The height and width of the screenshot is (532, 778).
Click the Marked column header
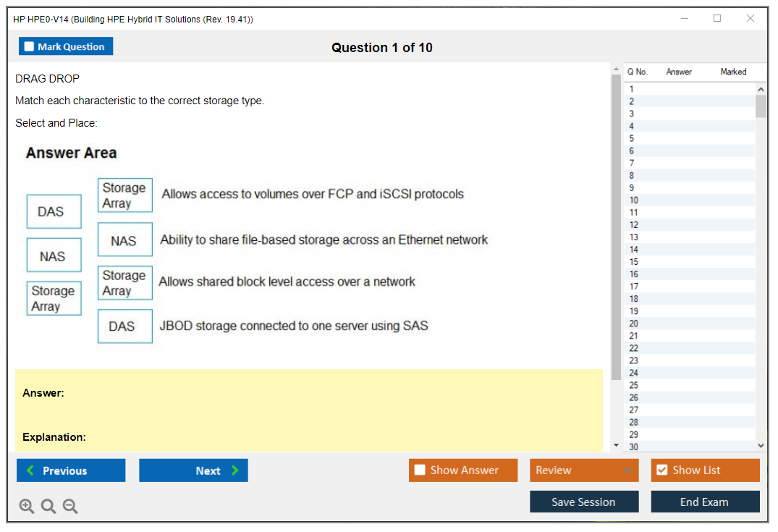pyautogui.click(x=733, y=72)
